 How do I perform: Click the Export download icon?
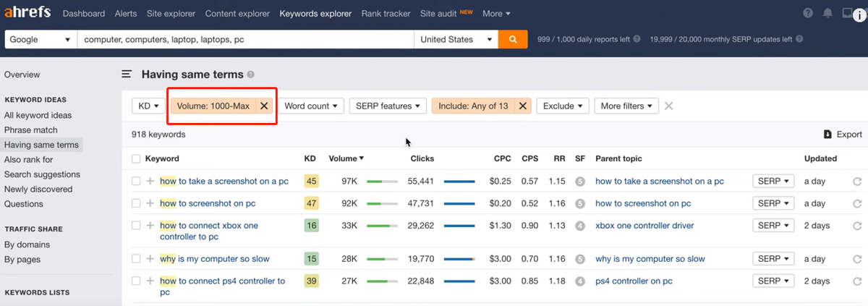pyautogui.click(x=827, y=134)
